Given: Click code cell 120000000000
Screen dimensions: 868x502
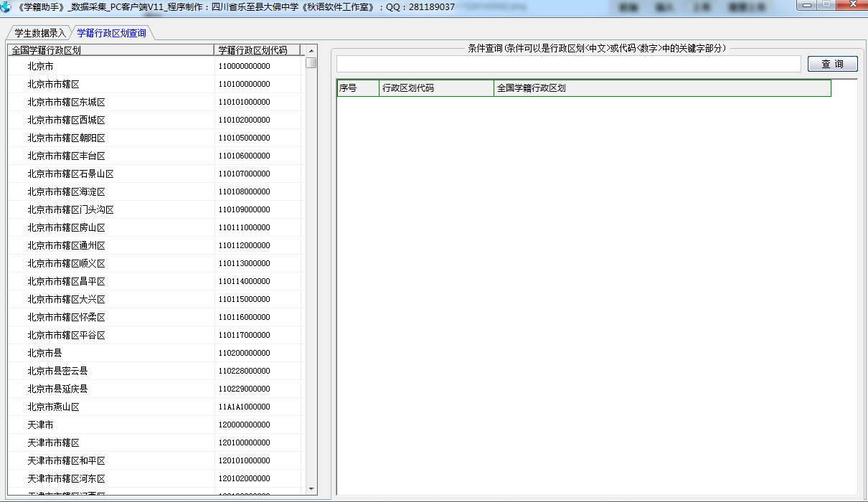Looking at the screenshot, I should coord(258,425).
